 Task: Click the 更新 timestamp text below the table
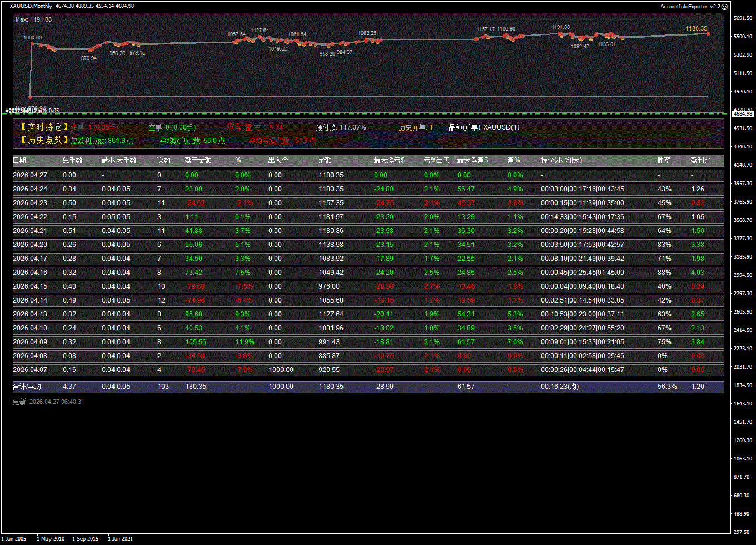click(x=48, y=402)
